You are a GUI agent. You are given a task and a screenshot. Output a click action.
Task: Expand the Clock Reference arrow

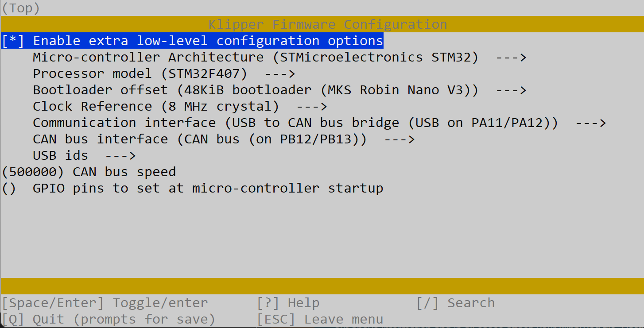(311, 107)
